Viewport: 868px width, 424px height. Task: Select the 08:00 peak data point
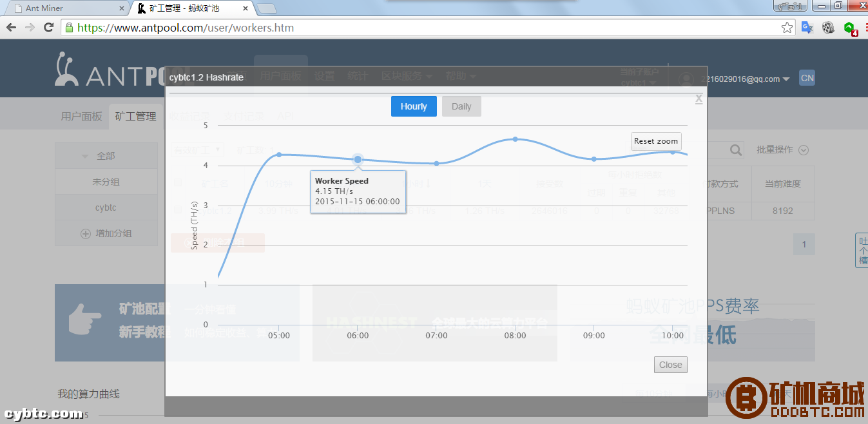tap(515, 139)
